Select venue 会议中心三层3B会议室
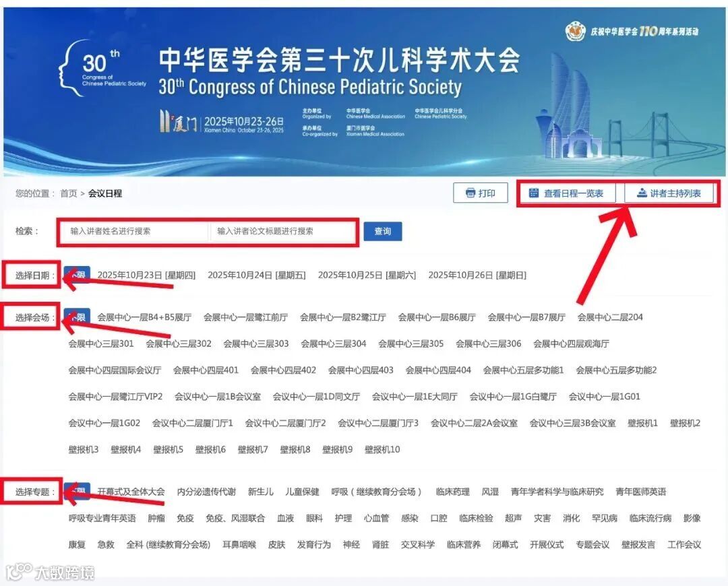728x586 pixels. point(572,423)
